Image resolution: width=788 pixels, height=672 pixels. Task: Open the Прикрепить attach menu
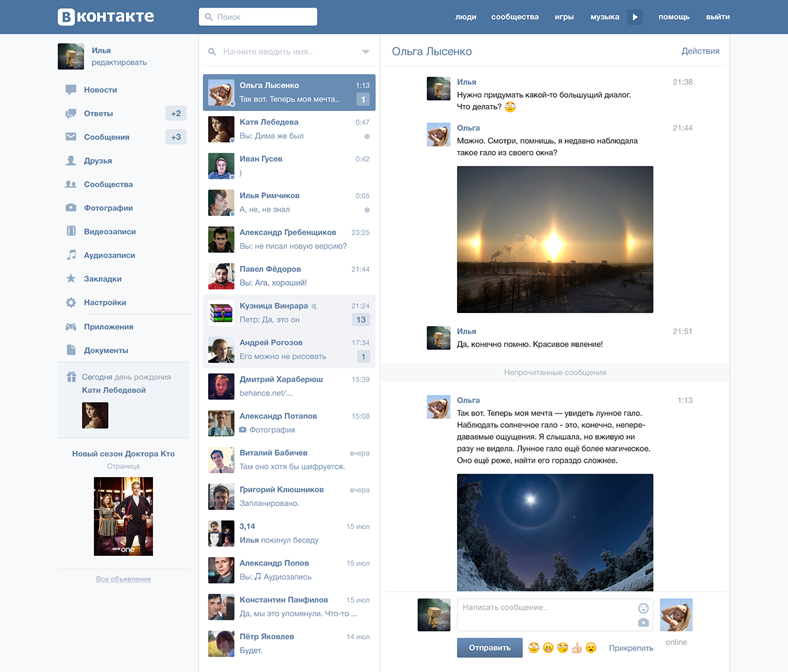pyautogui.click(x=631, y=648)
